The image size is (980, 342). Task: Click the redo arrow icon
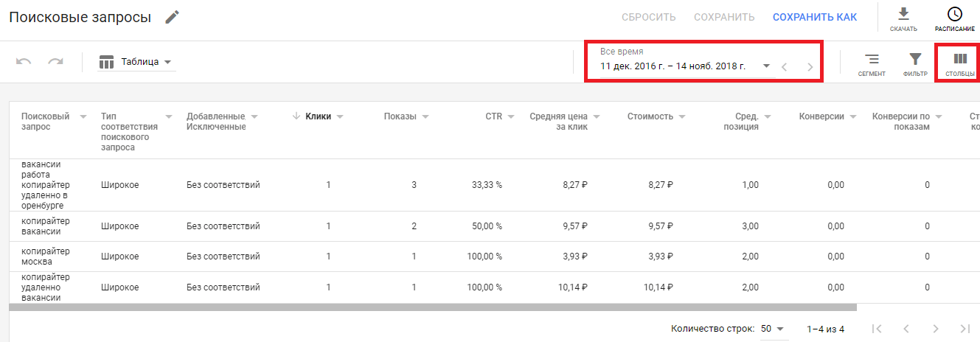pos(56,62)
